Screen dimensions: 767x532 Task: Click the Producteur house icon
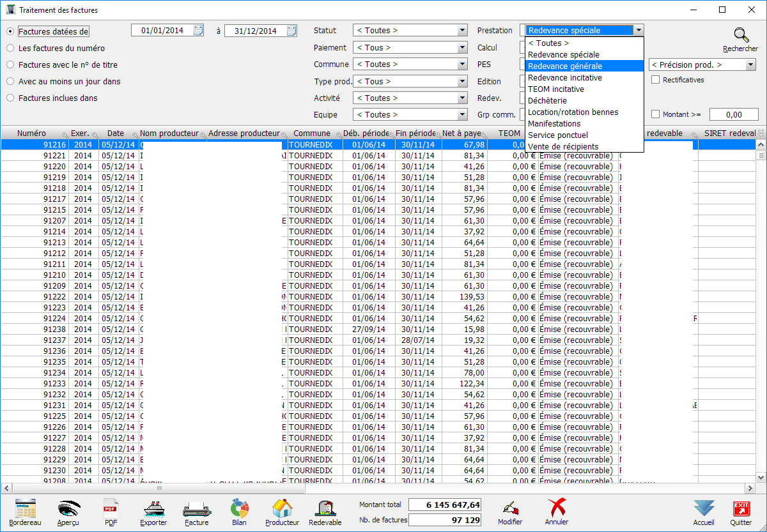click(282, 509)
